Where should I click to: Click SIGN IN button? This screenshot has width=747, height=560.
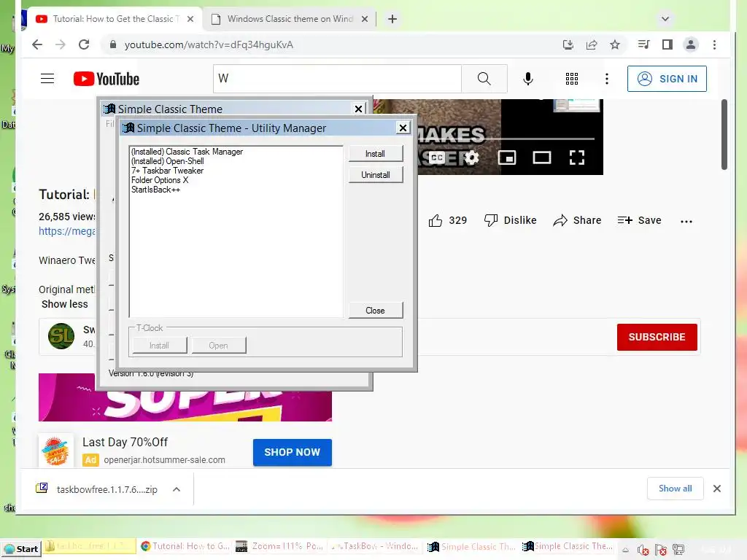(x=667, y=79)
